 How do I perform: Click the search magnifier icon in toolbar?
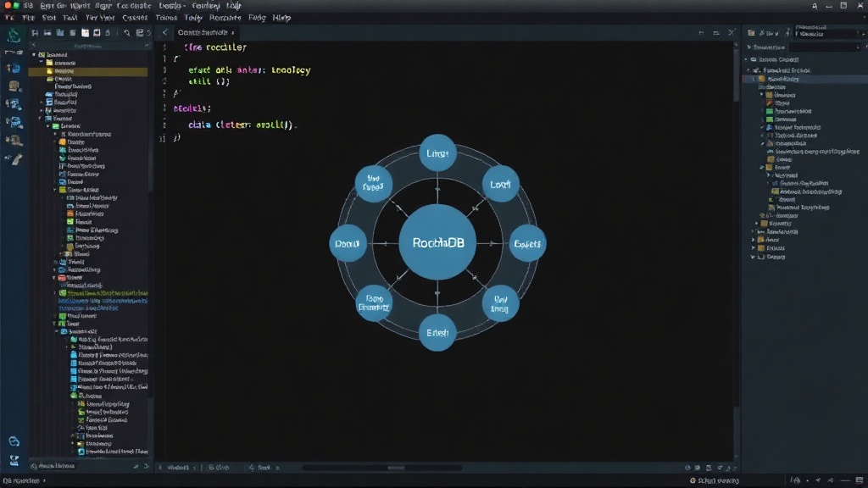pyautogui.click(x=127, y=33)
